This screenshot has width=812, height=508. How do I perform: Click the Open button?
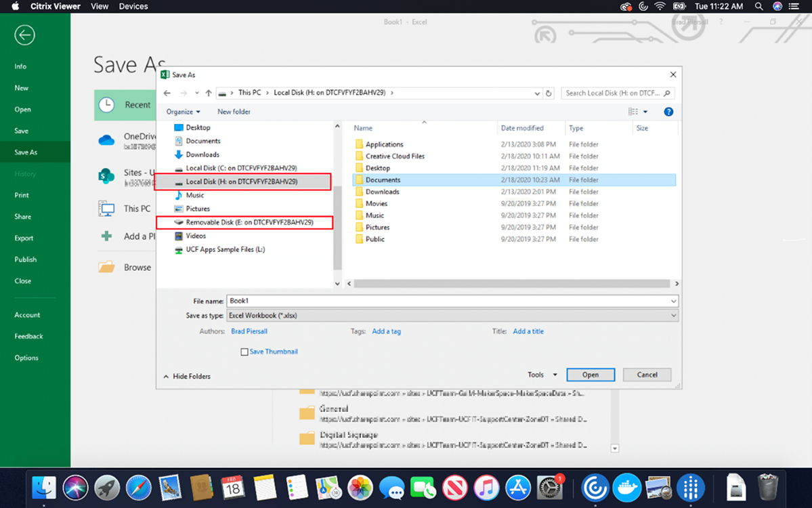(591, 375)
